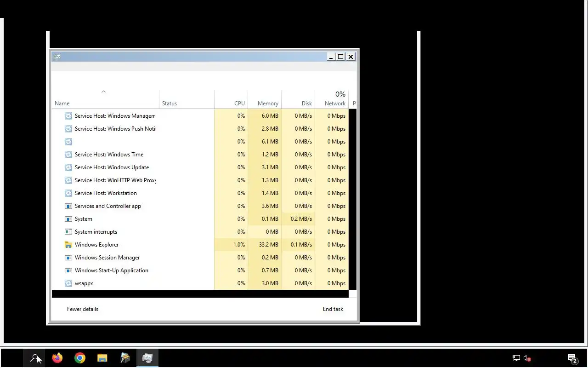The image size is (588, 368).
Task: Launch Firefox from the taskbar
Action: (x=57, y=358)
